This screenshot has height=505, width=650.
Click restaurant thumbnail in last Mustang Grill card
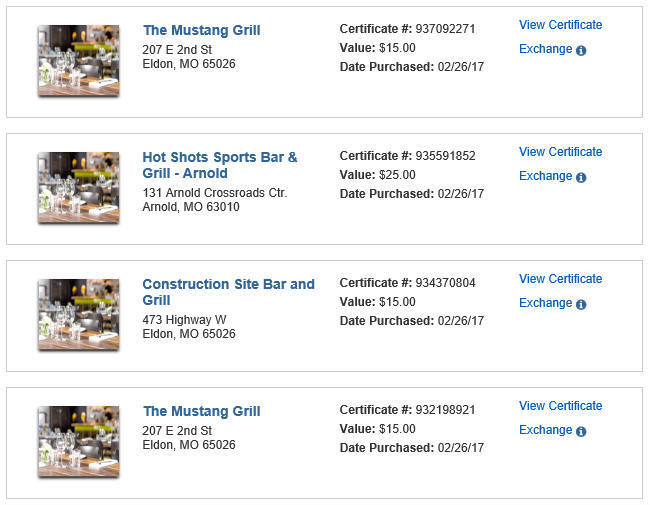79,442
